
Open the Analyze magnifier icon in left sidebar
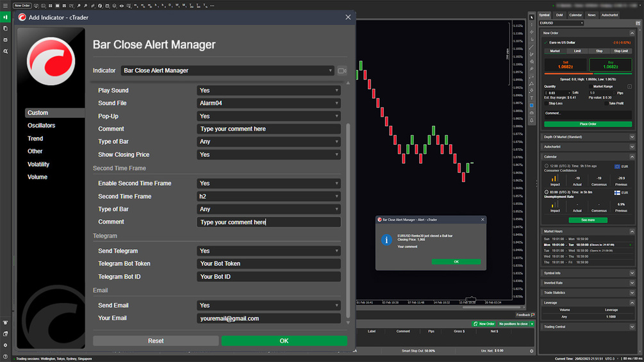point(5,51)
